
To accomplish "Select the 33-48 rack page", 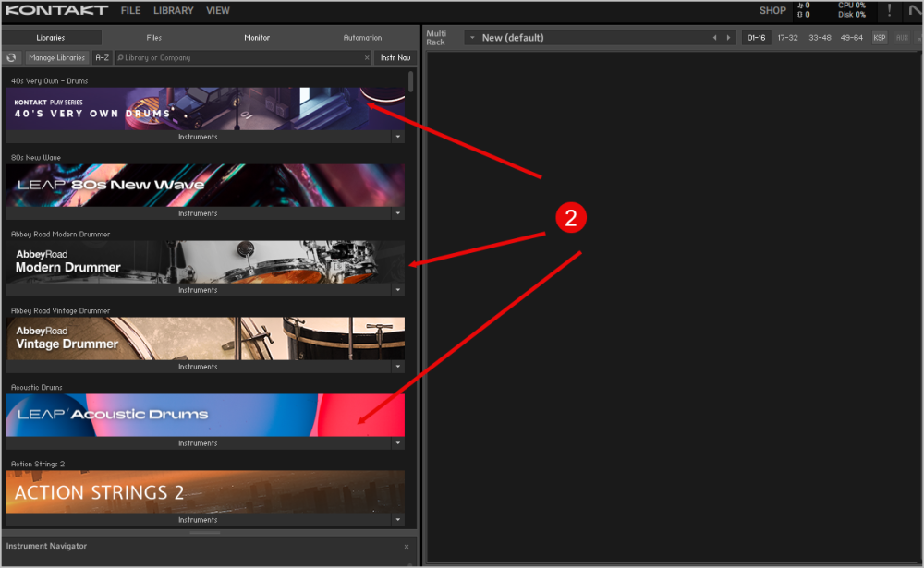I will (x=820, y=38).
